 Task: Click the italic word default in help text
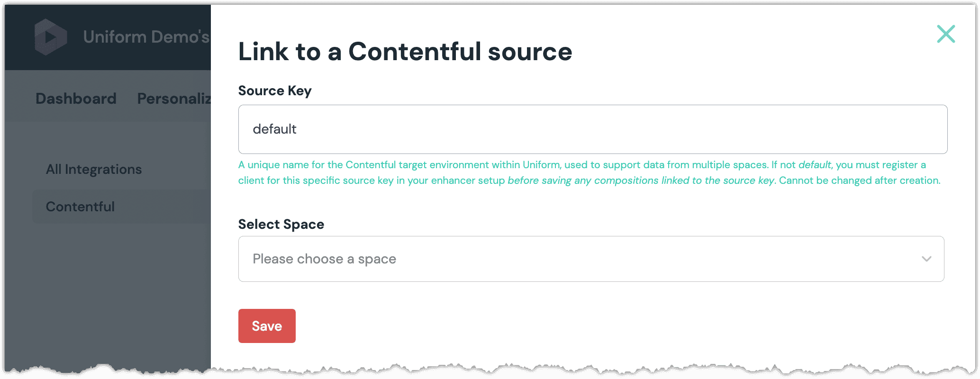814,165
